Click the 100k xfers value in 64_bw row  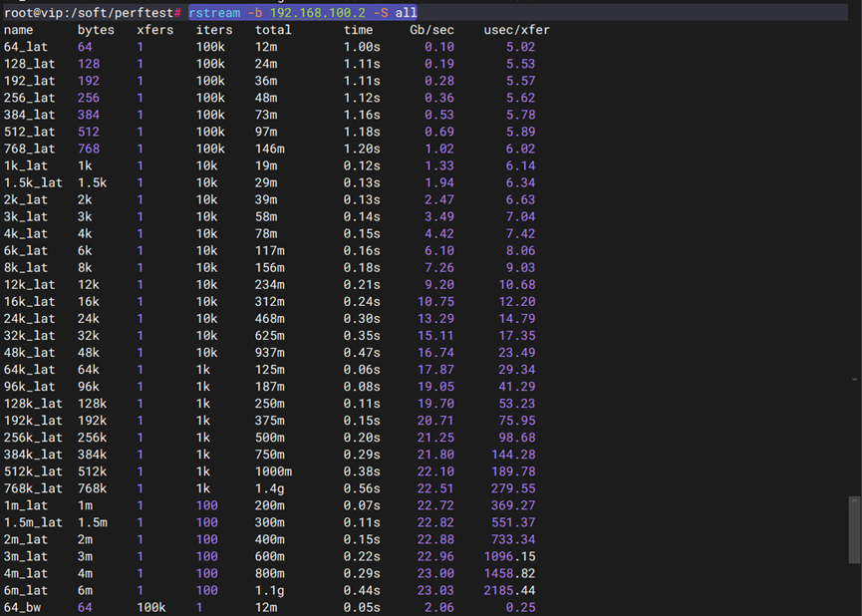(x=154, y=607)
